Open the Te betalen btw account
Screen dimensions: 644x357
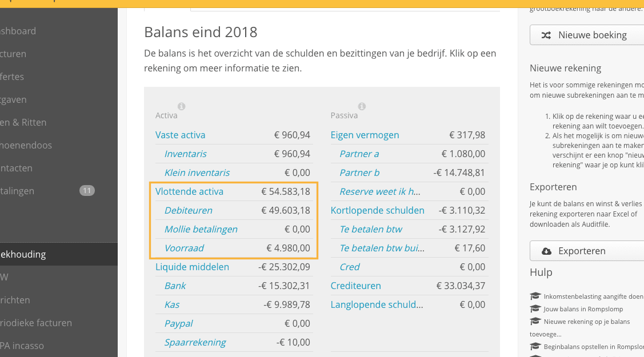point(371,230)
